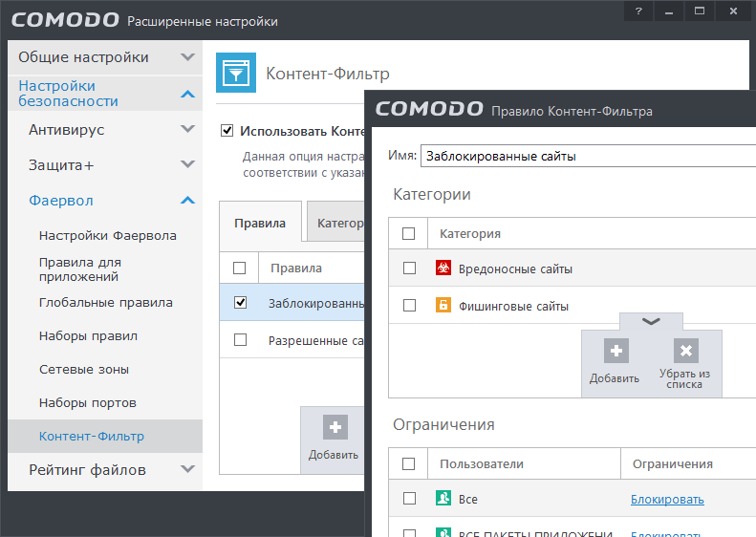Toggle the Категория header checkbox
The image size is (756, 537).
click(x=408, y=234)
